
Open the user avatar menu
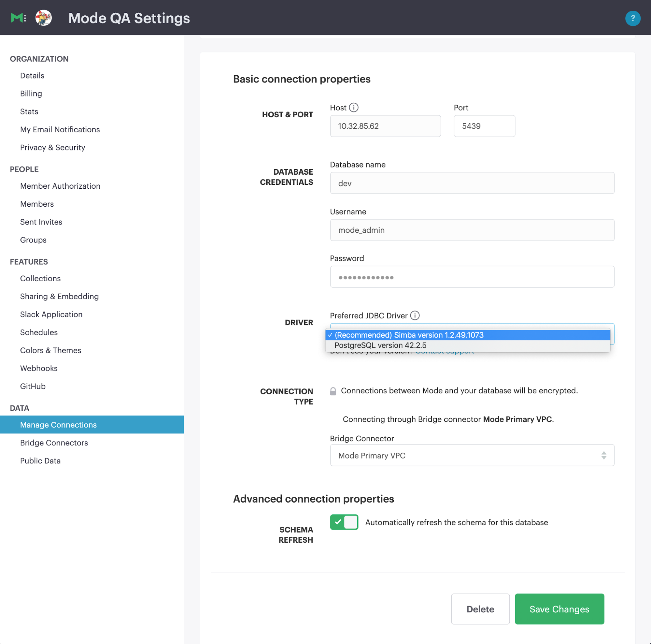coord(44,18)
